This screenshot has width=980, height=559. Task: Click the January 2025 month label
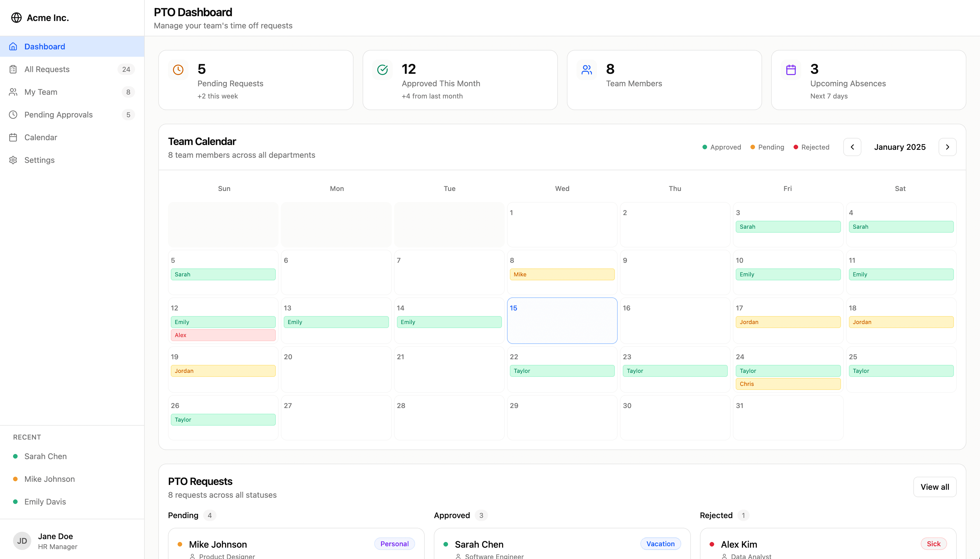coord(900,147)
